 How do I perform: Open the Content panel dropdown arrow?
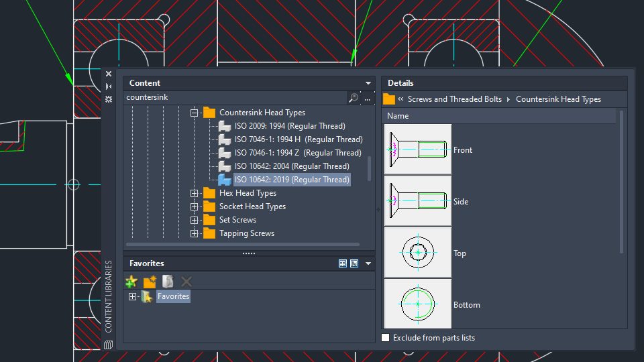pyautogui.click(x=368, y=83)
